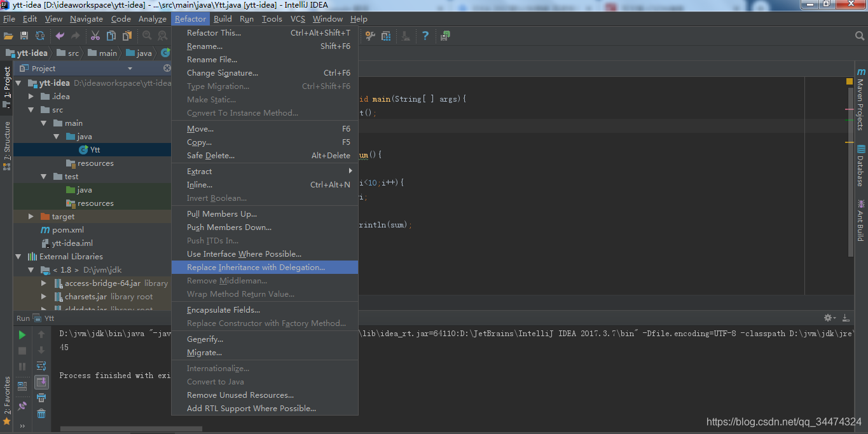Choose Pull Members Up... menu item
The height and width of the screenshot is (434, 868).
point(265,214)
